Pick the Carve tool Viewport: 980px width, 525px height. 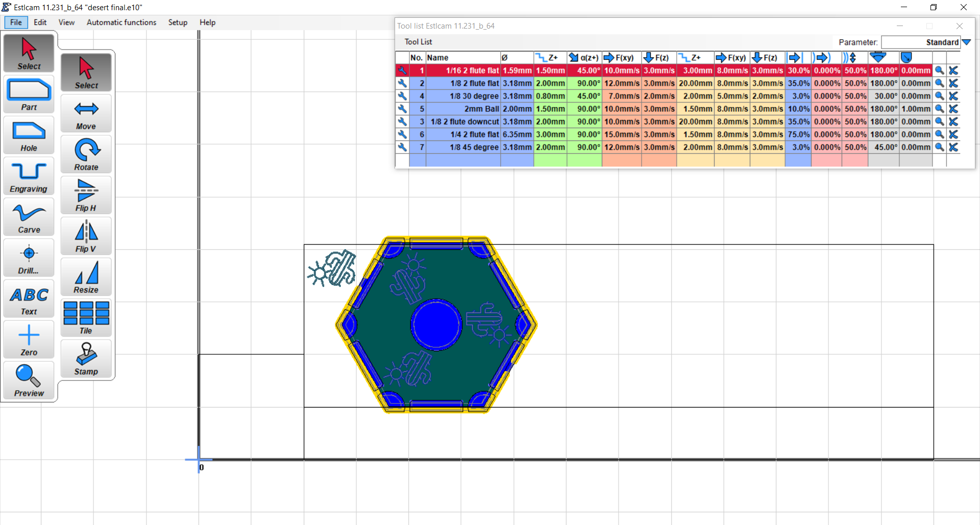[29, 217]
